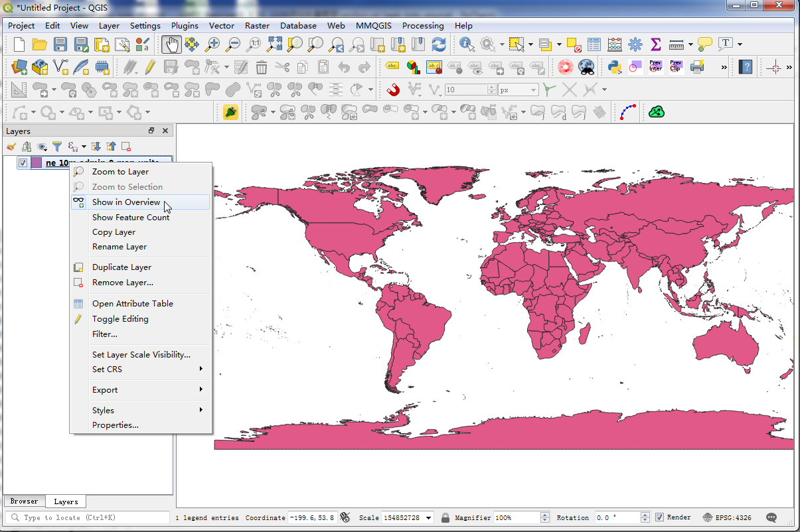Click the green plugin reload icon
The height and width of the screenshot is (532, 800).
pyautogui.click(x=230, y=112)
